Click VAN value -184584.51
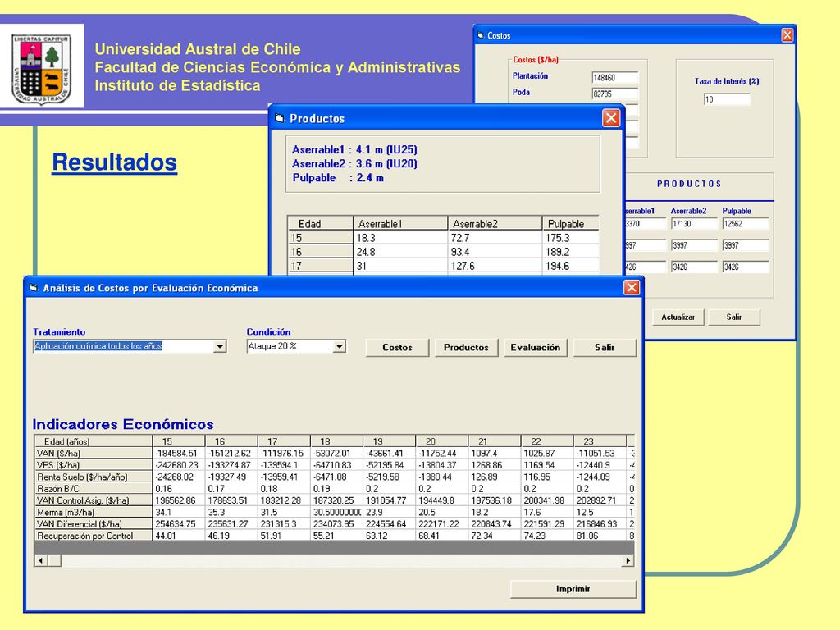Screen dimensions: 840x630 (178, 453)
